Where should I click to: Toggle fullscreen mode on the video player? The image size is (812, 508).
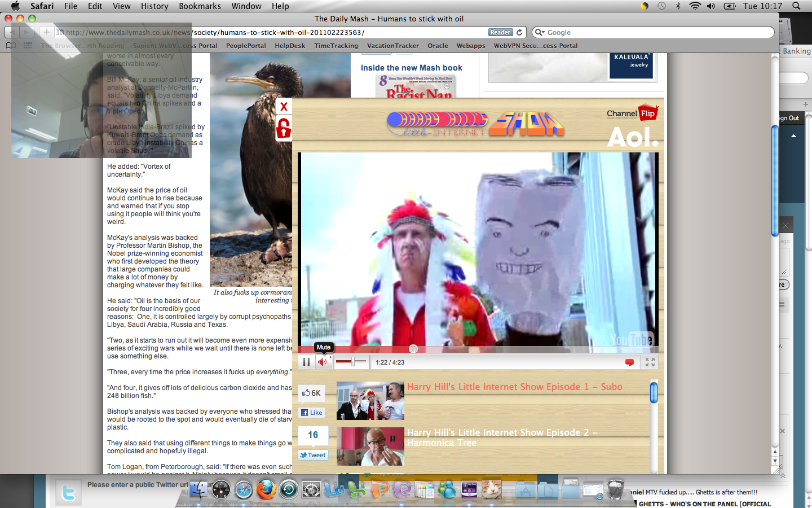point(650,362)
